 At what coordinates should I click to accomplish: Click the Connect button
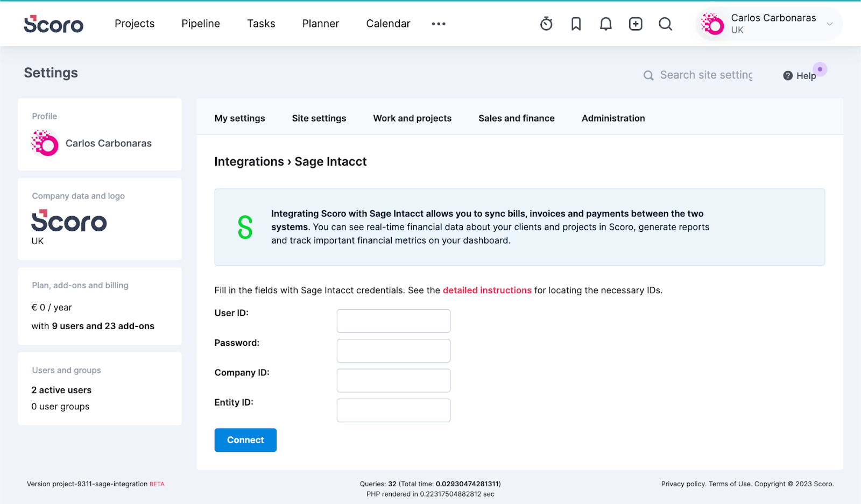(245, 440)
